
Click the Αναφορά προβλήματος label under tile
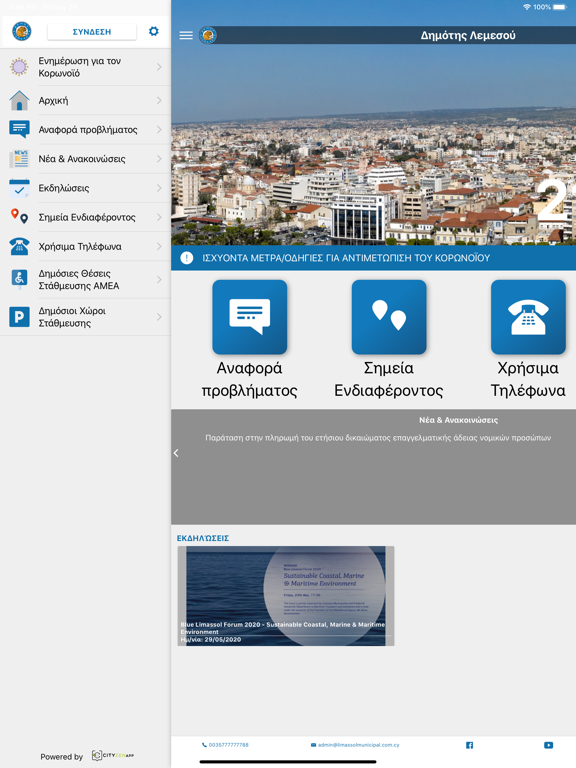pyautogui.click(x=249, y=379)
